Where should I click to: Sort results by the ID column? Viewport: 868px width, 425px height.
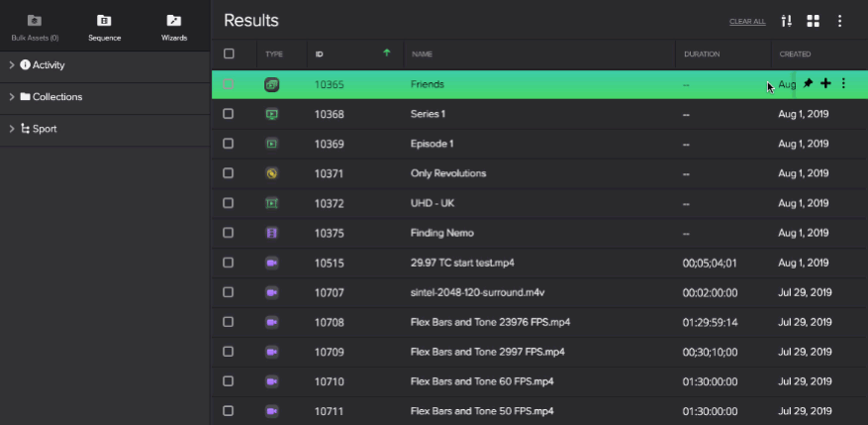coord(320,53)
